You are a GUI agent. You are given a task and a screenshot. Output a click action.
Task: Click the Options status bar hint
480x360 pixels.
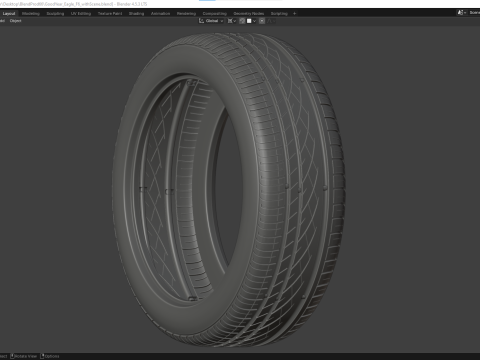(x=50, y=356)
